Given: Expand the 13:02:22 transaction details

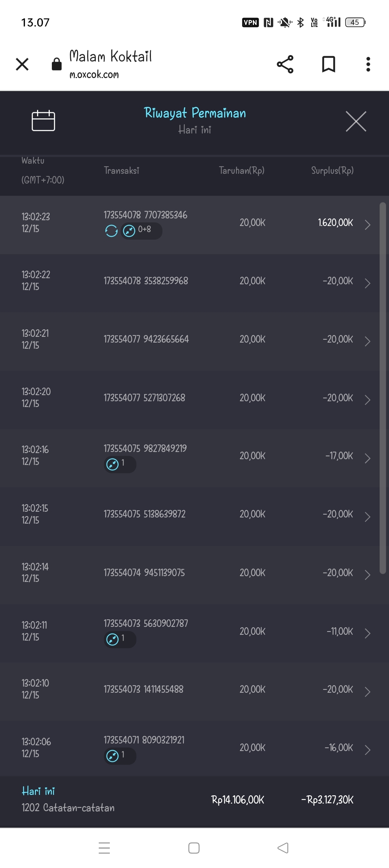Looking at the screenshot, I should point(367,283).
